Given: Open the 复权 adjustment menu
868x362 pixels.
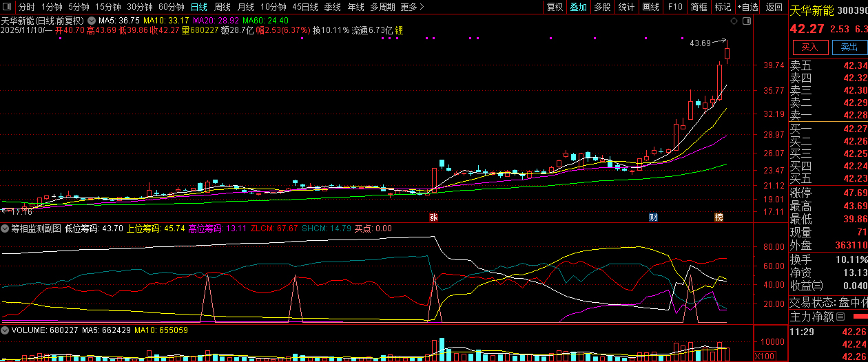Looking at the screenshot, I should (555, 7).
